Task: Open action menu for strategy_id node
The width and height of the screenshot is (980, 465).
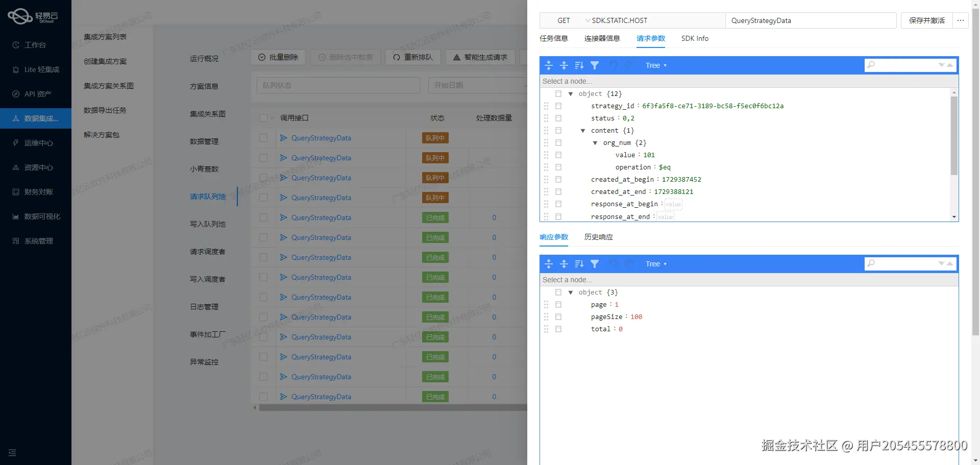Action: click(558, 106)
